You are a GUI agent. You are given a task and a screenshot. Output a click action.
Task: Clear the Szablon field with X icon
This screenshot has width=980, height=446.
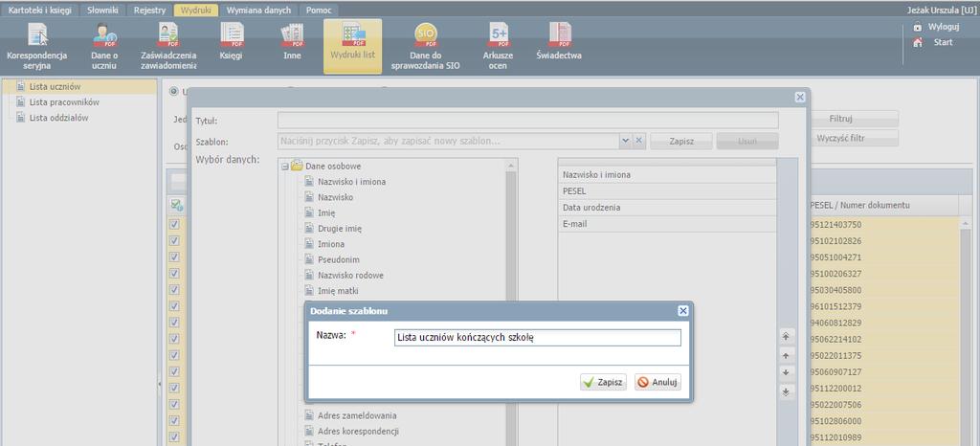[638, 142]
